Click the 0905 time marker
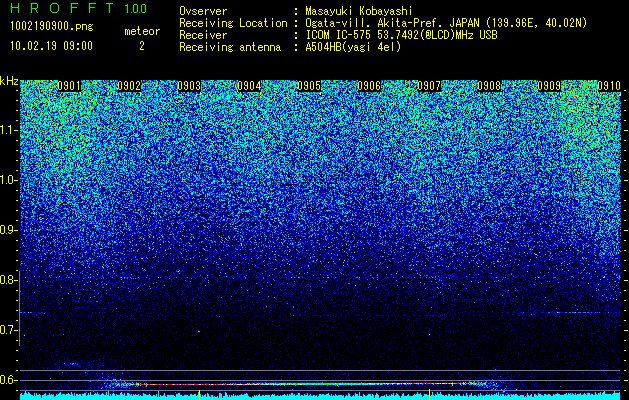The height and width of the screenshot is (400, 629). point(309,86)
